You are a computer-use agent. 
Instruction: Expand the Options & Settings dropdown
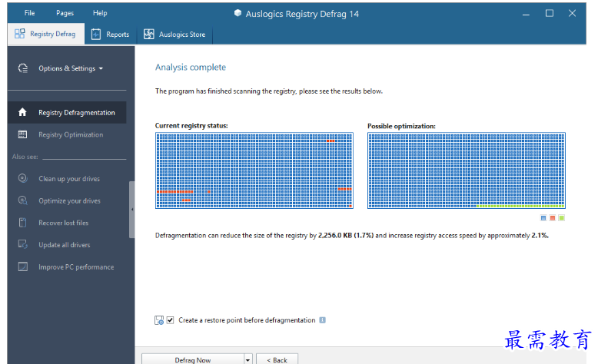point(71,68)
